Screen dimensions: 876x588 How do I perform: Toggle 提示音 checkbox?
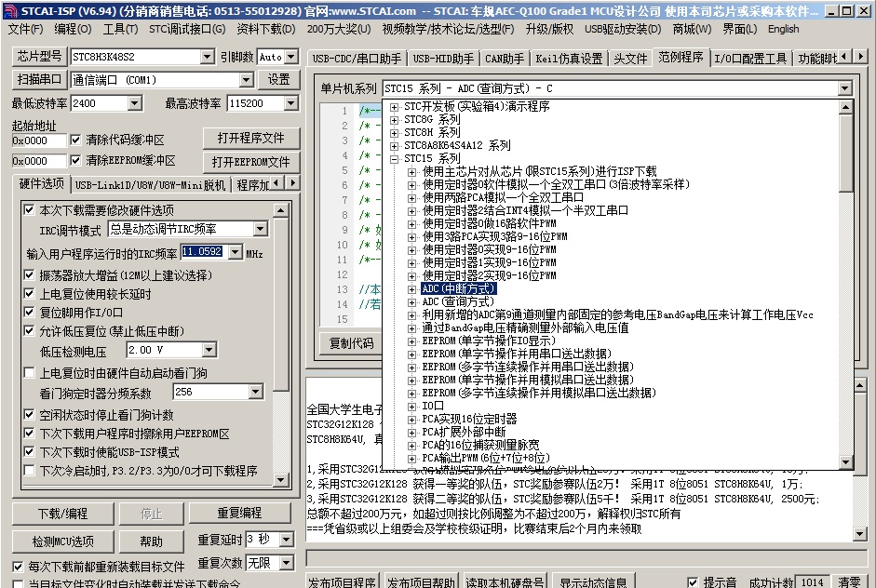[693, 582]
